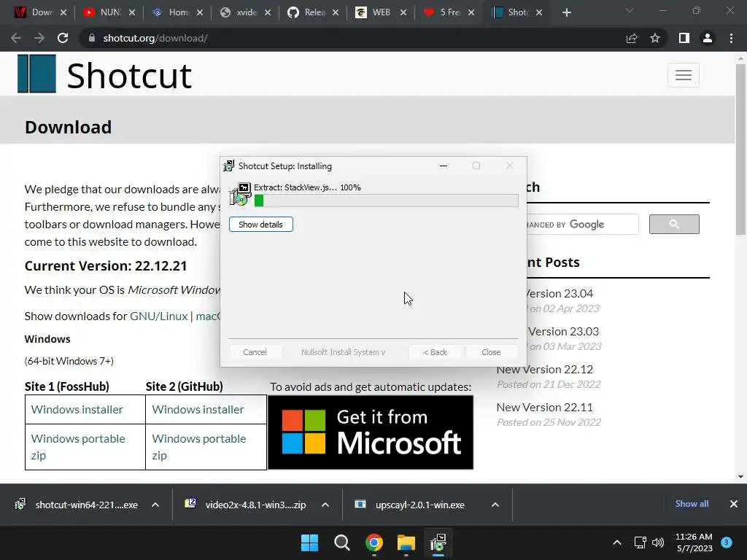
Task: Open FossHub Windows portable zip link
Action: 78,447
